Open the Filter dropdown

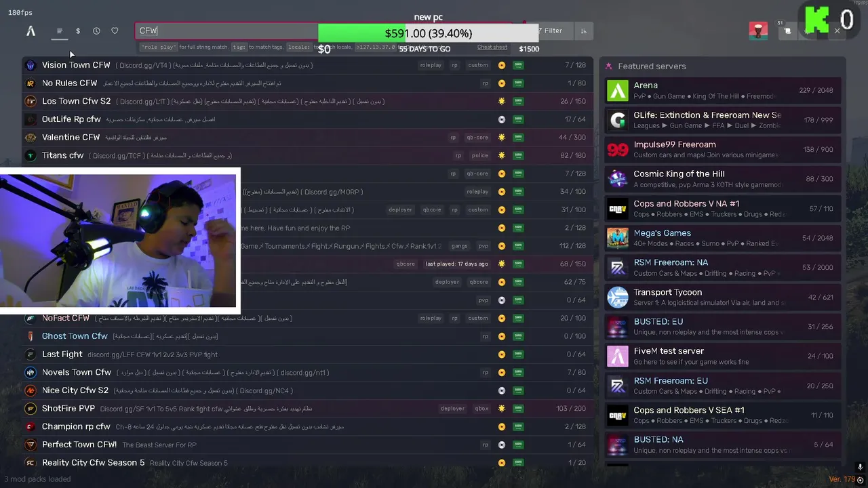coord(550,30)
